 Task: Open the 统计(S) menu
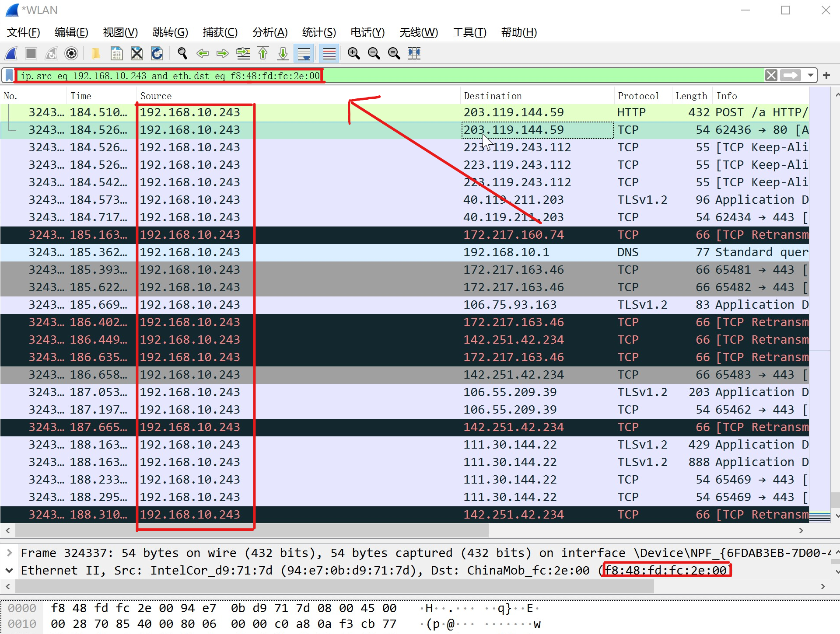(x=319, y=32)
